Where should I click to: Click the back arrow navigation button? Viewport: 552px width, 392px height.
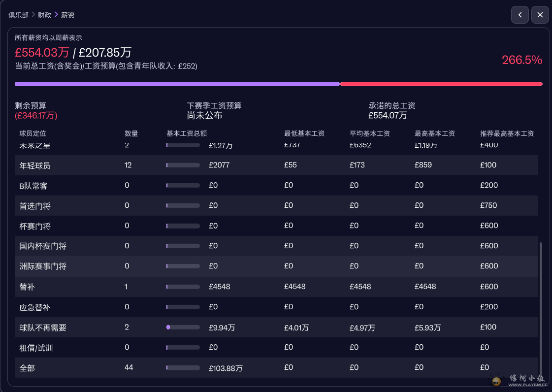(520, 15)
